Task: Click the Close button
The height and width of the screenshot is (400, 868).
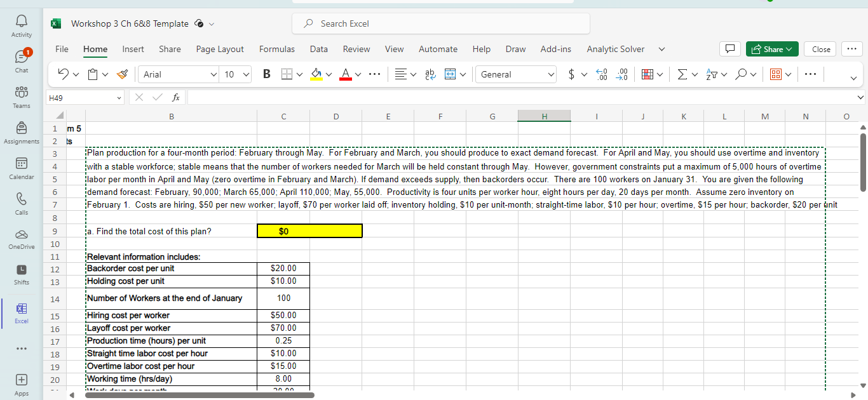Action: [x=821, y=49]
